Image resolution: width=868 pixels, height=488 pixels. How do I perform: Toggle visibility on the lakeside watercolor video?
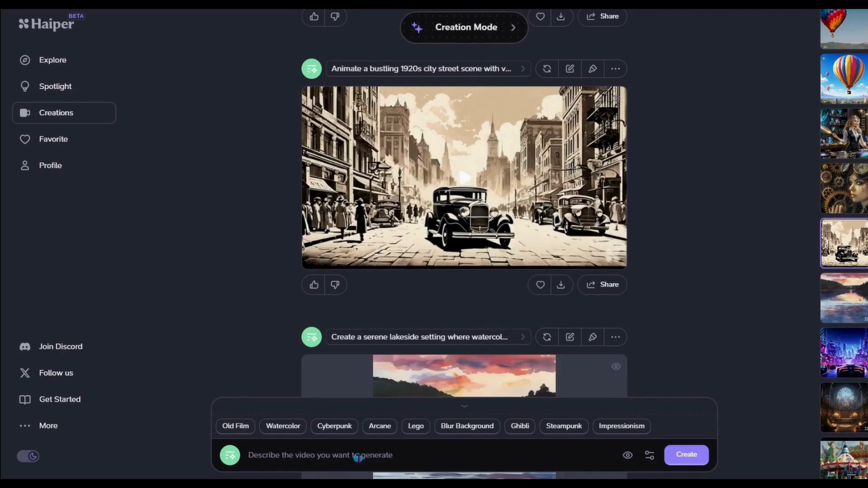click(615, 366)
